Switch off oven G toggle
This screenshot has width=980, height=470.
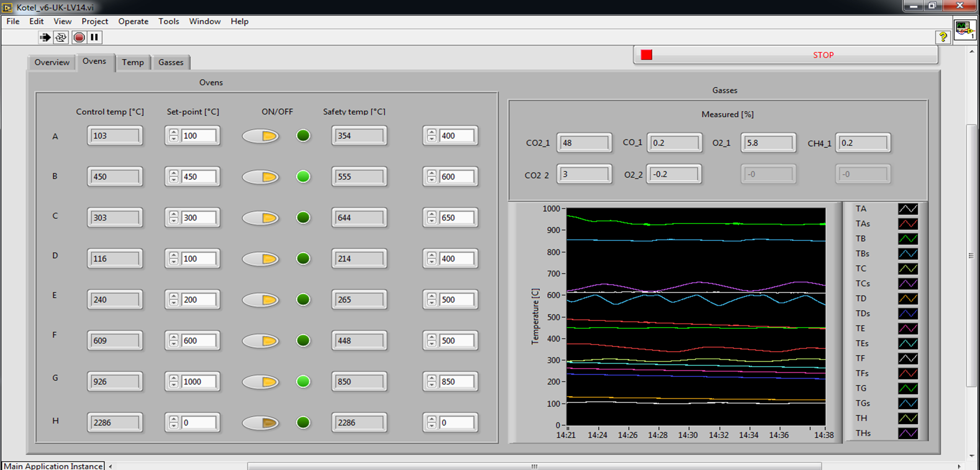261,382
